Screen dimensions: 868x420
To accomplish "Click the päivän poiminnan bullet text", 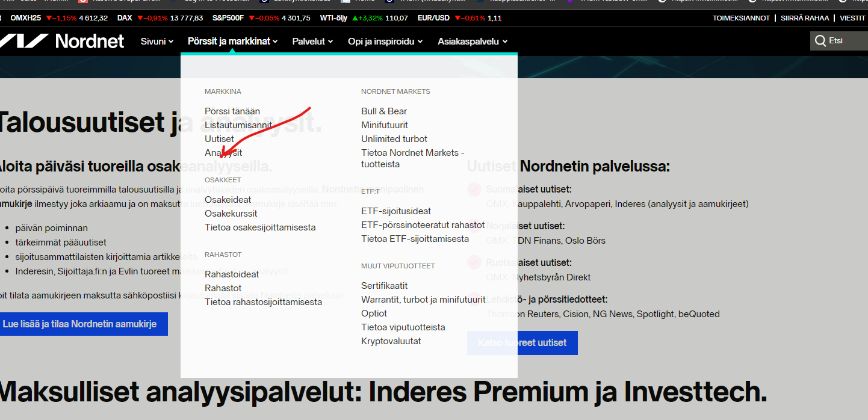I will 52,228.
